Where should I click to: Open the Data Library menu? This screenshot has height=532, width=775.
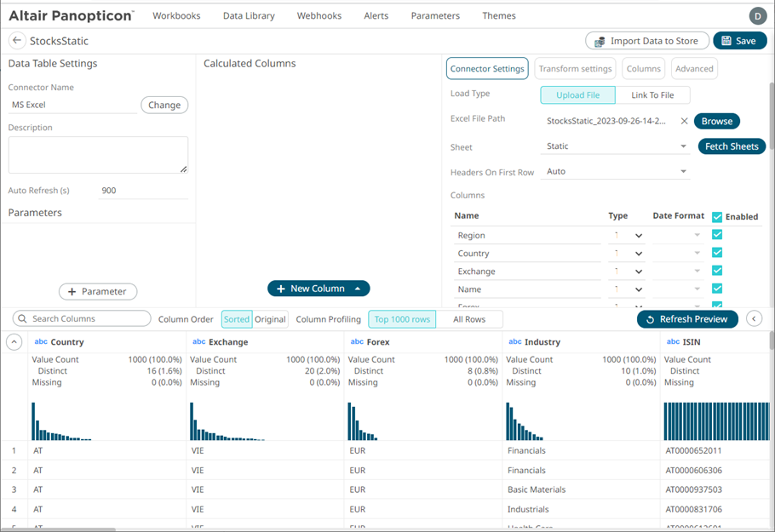pyautogui.click(x=248, y=15)
